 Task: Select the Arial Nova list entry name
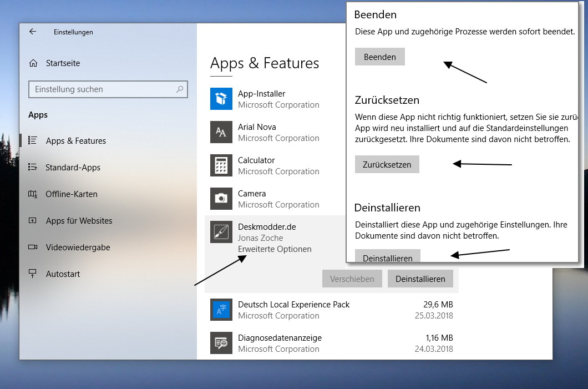[x=257, y=127]
